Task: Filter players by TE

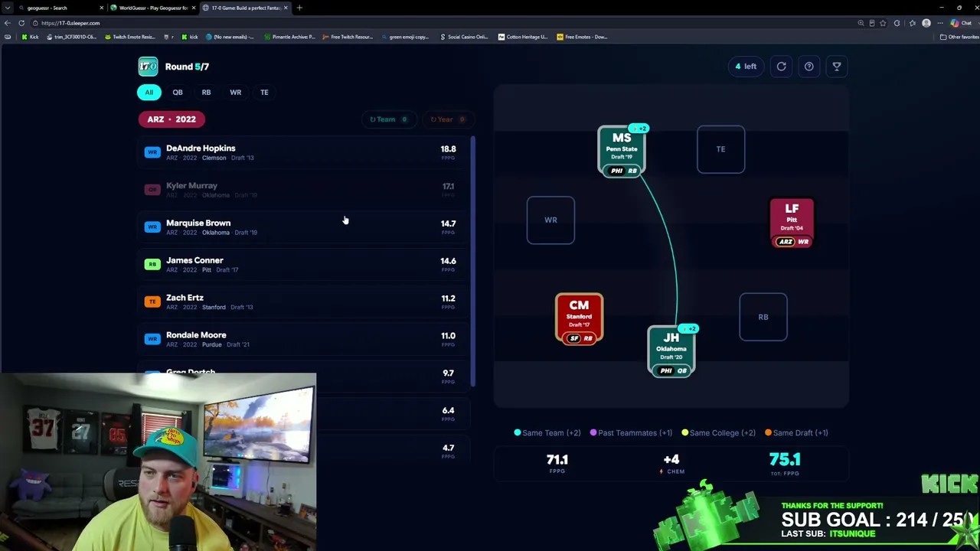Action: pos(264,93)
